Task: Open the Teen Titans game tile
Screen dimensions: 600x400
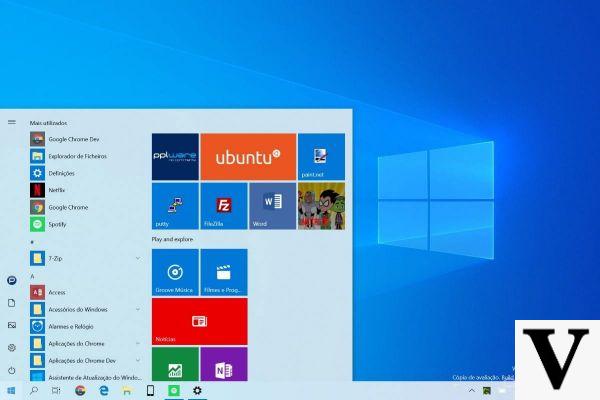Action: pyautogui.click(x=321, y=206)
